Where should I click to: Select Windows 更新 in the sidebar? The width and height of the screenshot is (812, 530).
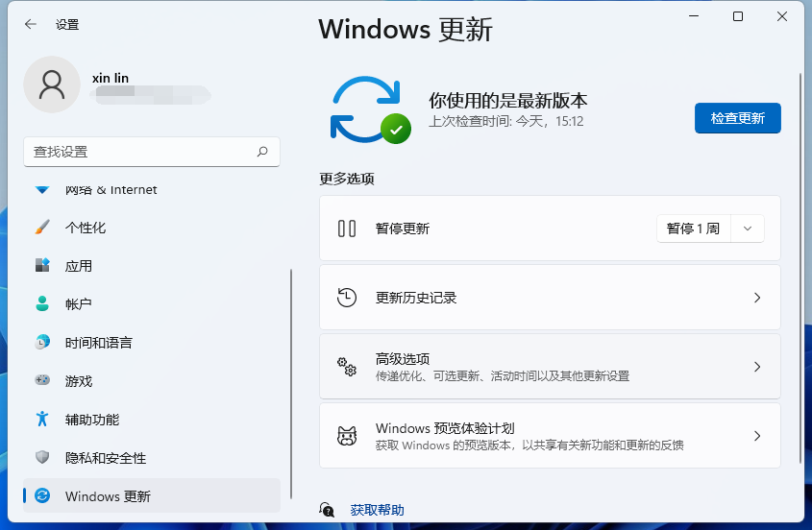[x=108, y=496]
